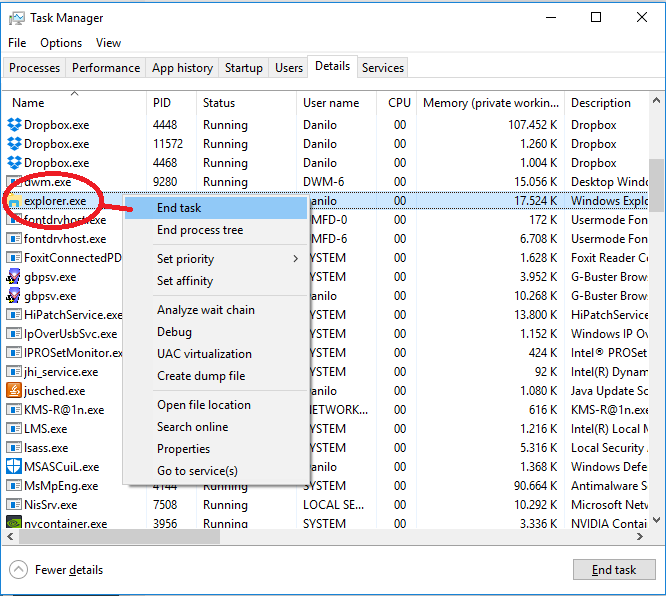Sort by the User name column header
This screenshot has width=666, height=596.
(x=336, y=103)
